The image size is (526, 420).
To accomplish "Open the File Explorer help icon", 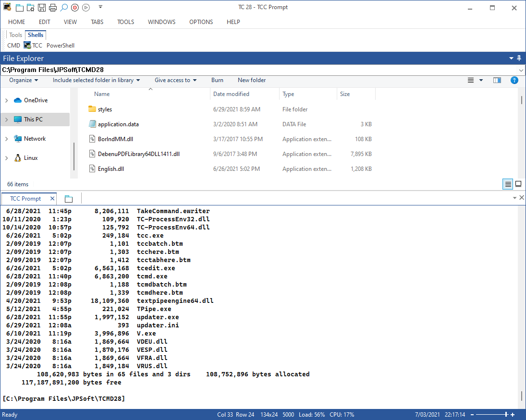I will point(514,80).
